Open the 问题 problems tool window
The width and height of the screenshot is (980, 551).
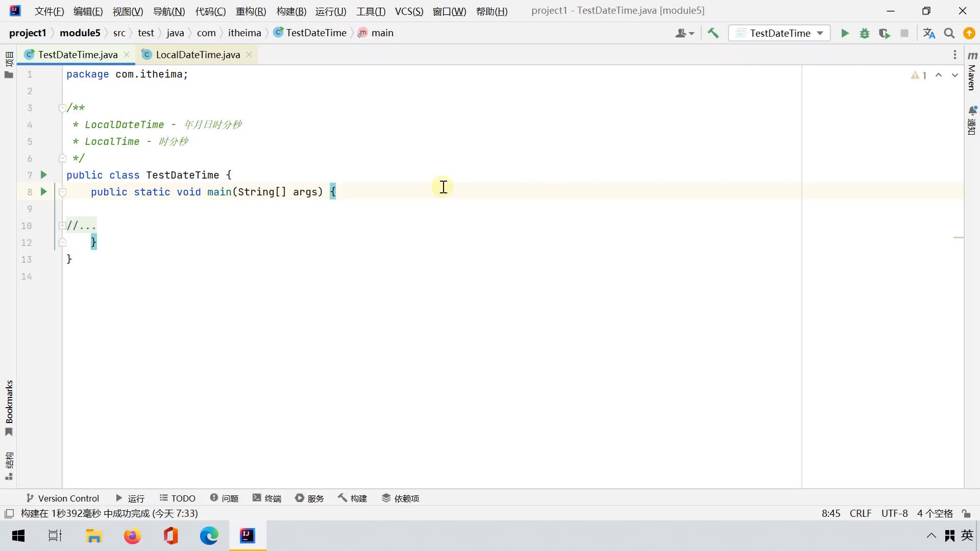[x=224, y=498]
